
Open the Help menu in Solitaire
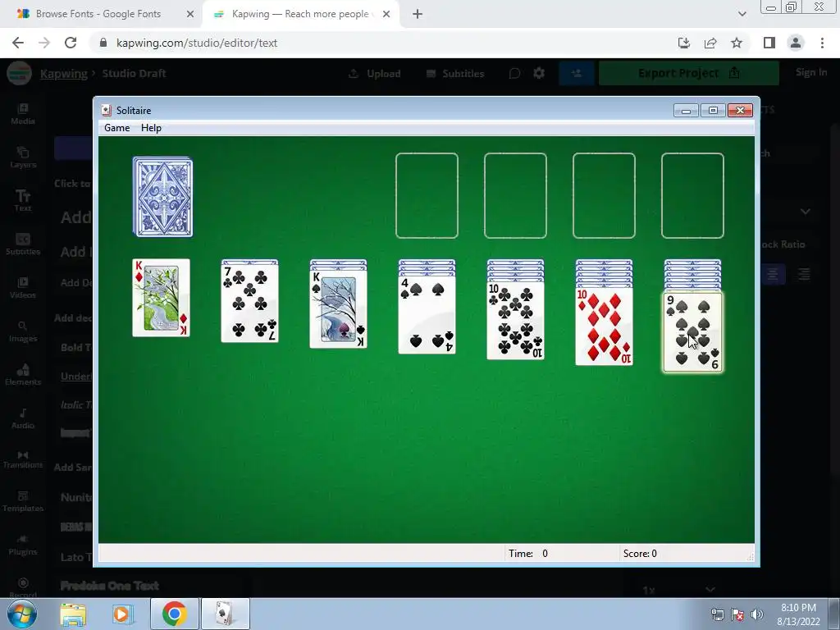pos(151,128)
